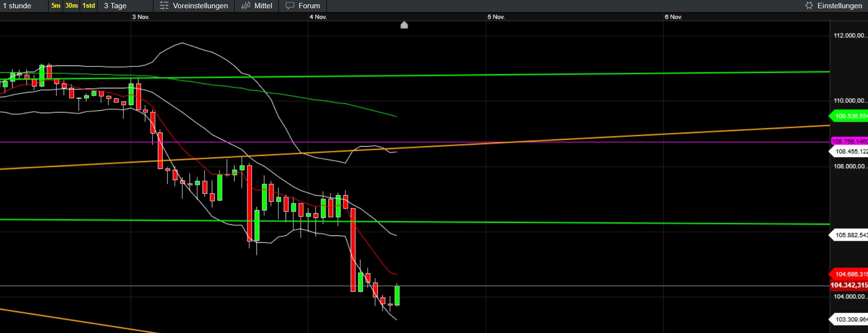Click the home-shaped marker below the date axis
The height and width of the screenshot is (333, 868).
click(404, 25)
